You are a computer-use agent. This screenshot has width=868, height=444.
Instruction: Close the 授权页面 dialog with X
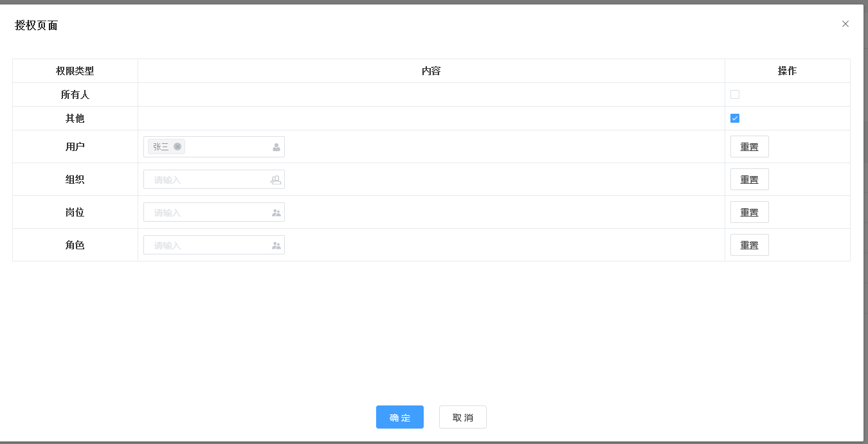[x=845, y=24]
